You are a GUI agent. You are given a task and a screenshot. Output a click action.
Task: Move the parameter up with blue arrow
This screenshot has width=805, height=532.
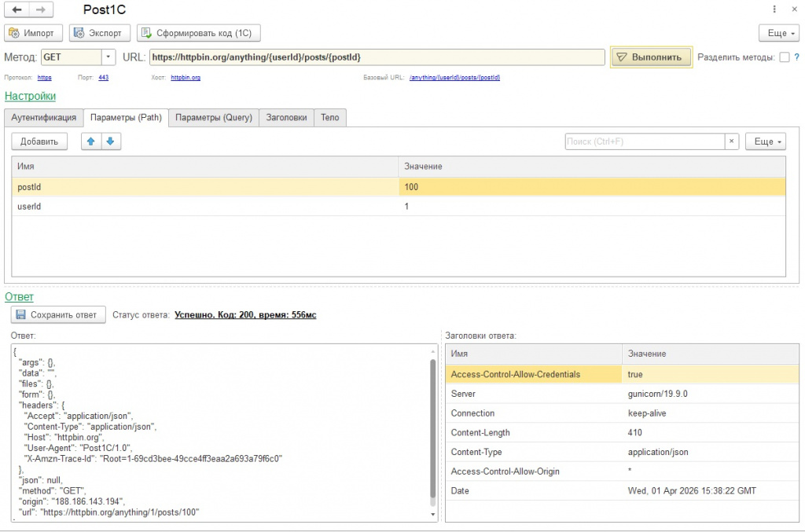91,141
